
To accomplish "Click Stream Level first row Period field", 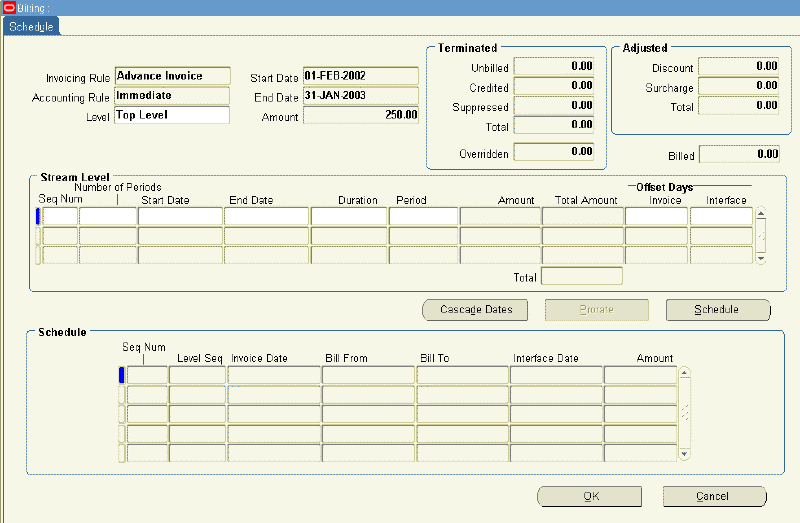I will coord(423,216).
